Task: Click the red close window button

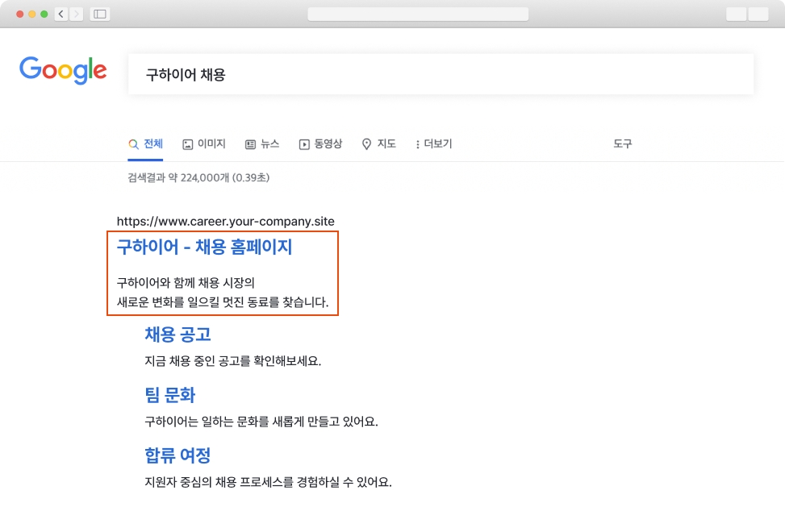Action: tap(20, 14)
